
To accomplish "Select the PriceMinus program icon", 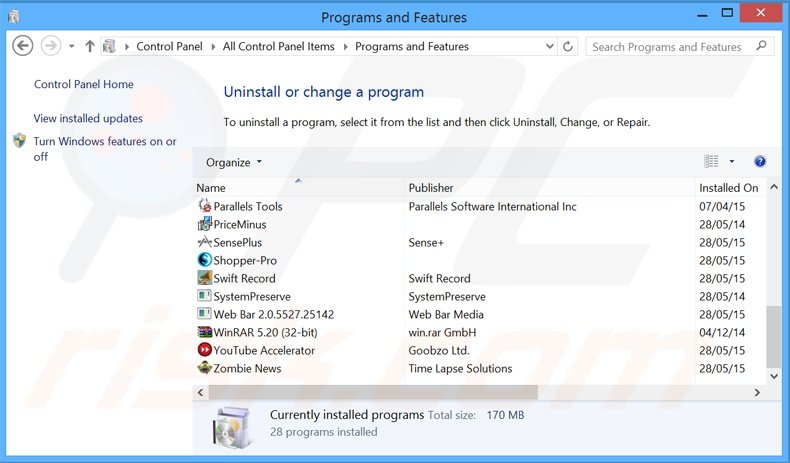I will coord(205,224).
